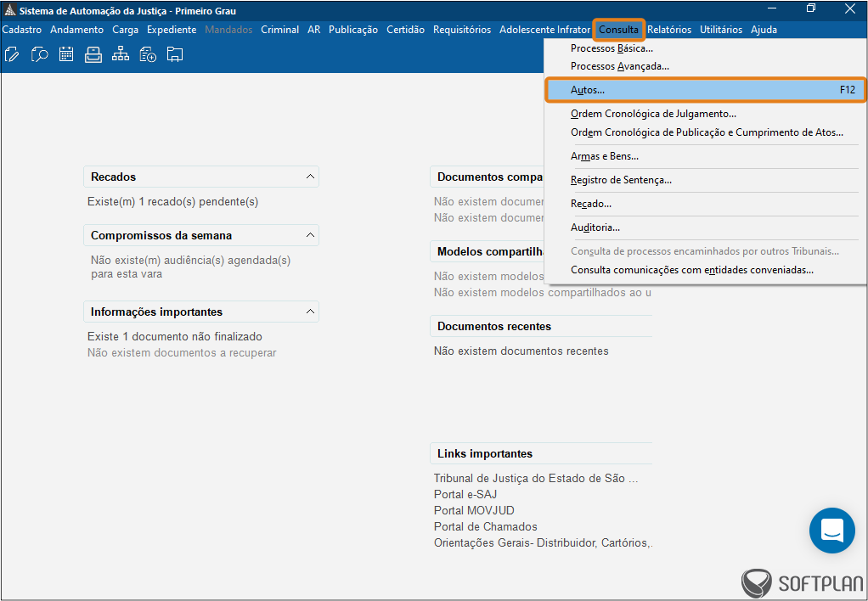Click the edit document pencil toolbar icon
868x601 pixels.
pos(12,54)
